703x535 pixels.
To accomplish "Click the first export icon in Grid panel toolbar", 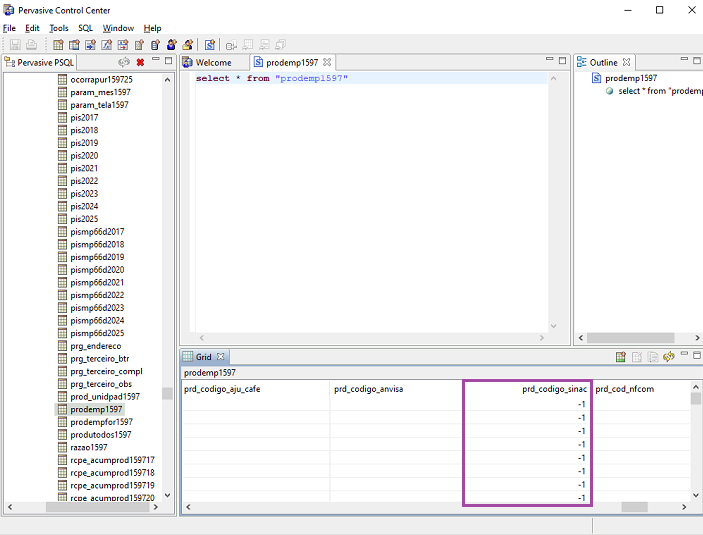I will coord(621,357).
